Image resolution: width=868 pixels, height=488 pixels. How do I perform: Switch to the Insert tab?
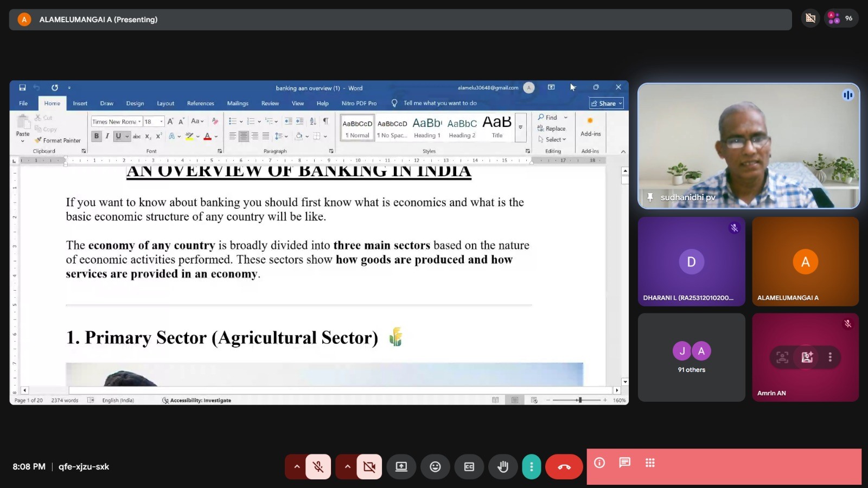pyautogui.click(x=80, y=103)
